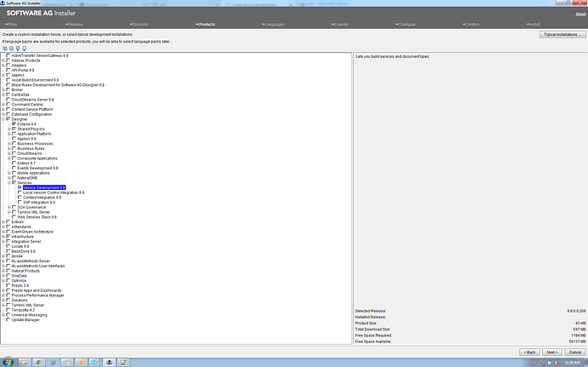
Task: Select the EntireX 9.7 item under Designer
Action: (26, 163)
